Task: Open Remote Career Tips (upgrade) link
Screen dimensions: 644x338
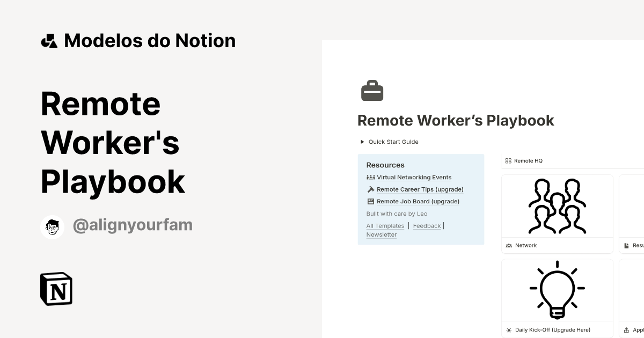Action: click(x=420, y=189)
